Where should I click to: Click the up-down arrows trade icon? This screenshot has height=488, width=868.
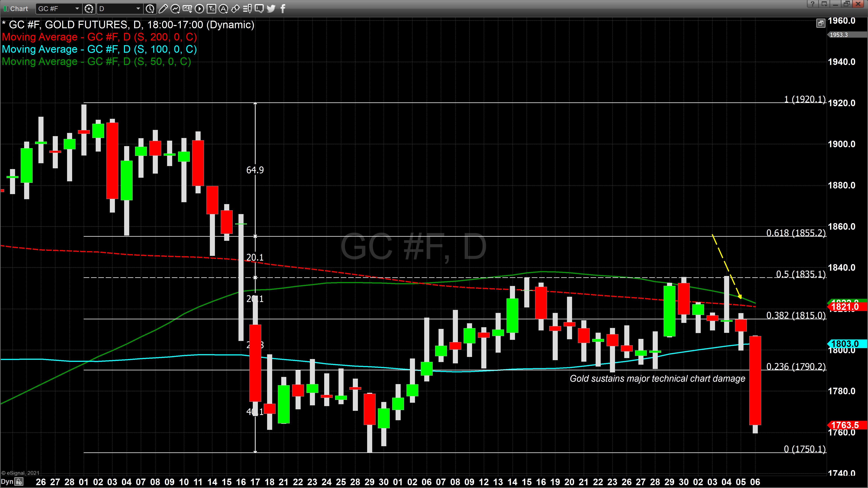235,9
